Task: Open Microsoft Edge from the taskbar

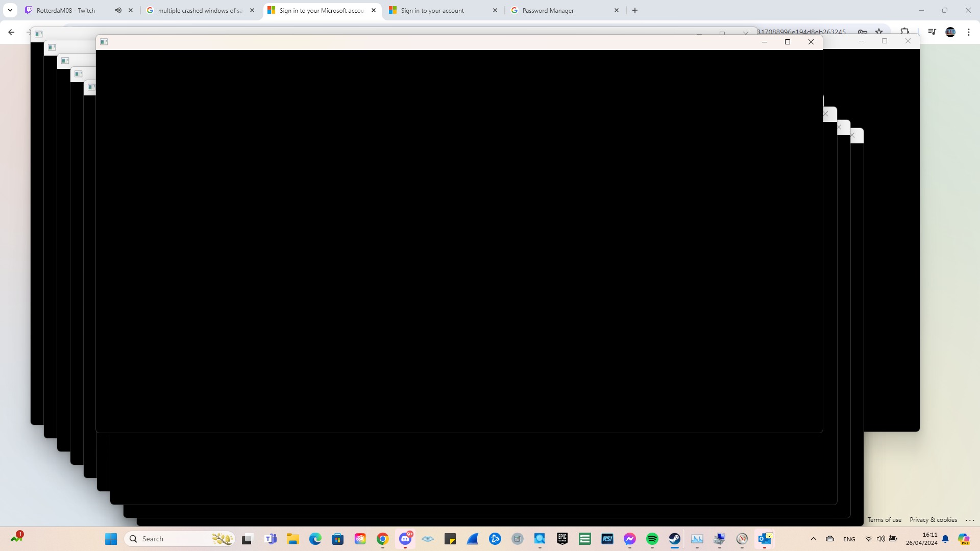Action: point(315,538)
